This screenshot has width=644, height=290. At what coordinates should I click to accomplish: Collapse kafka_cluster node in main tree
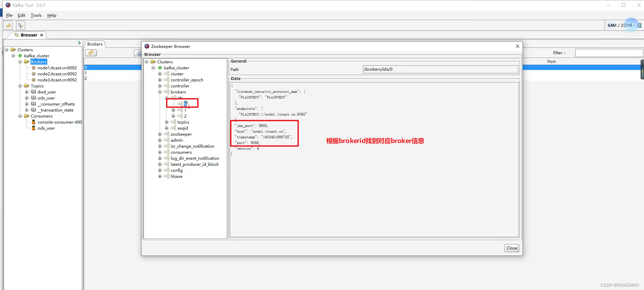tap(13, 56)
